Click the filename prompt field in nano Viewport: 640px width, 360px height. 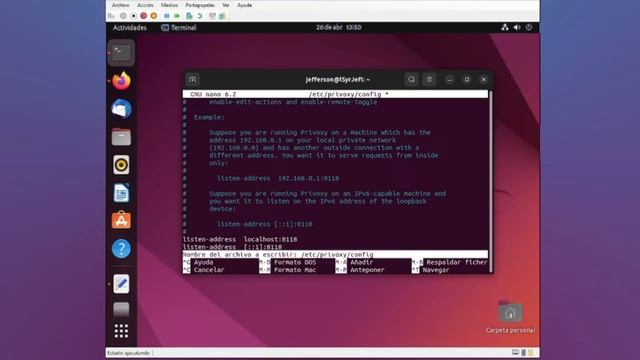[x=335, y=254]
